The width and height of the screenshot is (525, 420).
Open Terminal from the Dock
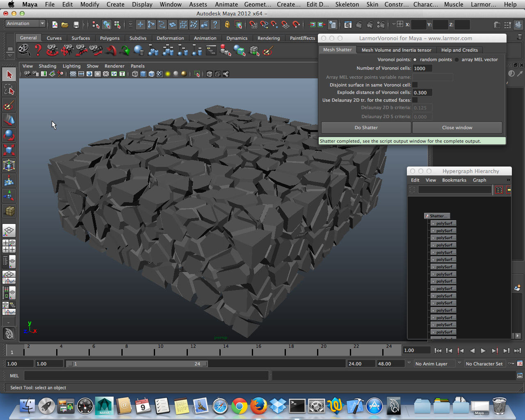(x=297, y=406)
